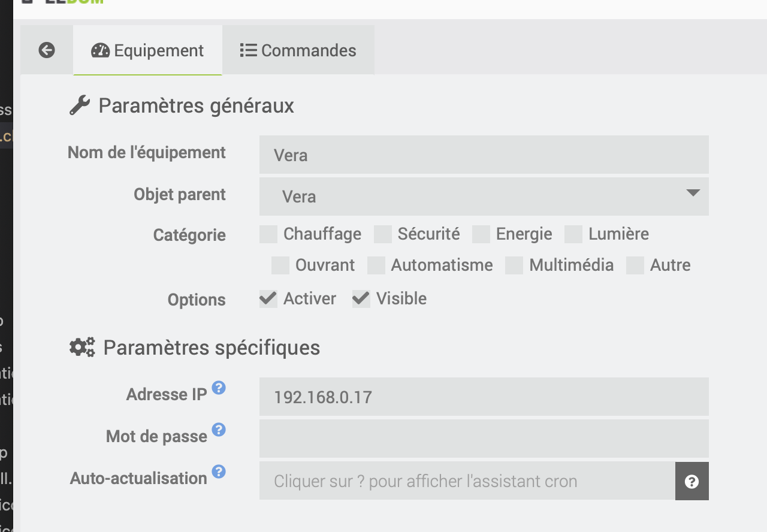The height and width of the screenshot is (532, 767).
Task: Check the Ouvrant category
Action: pos(280,265)
